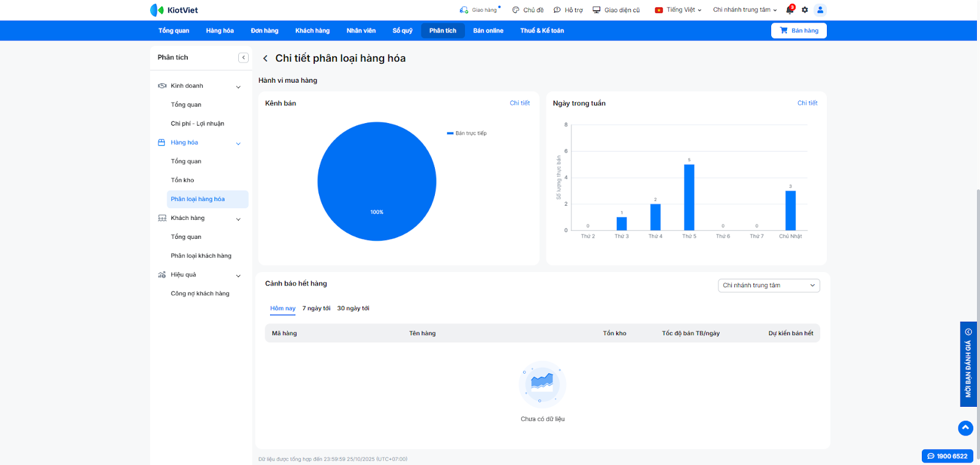The height and width of the screenshot is (465, 980).
Task: Open the user account avatar
Action: 820,10
